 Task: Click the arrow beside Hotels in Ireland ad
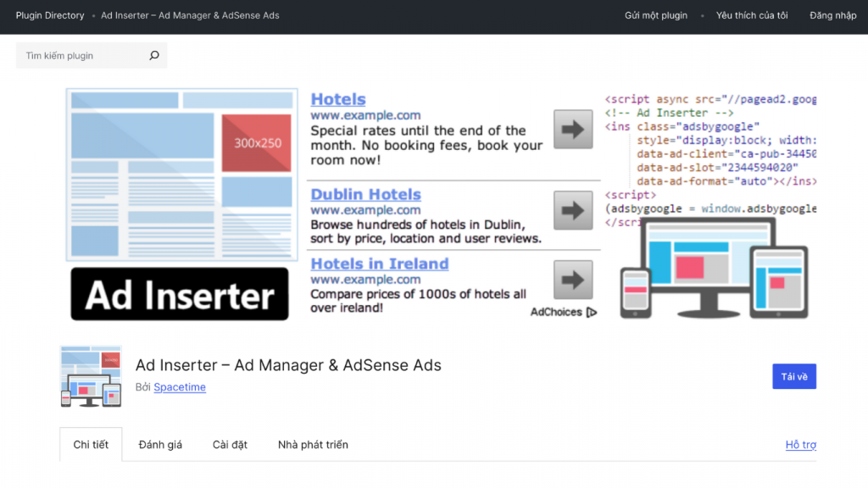(573, 280)
